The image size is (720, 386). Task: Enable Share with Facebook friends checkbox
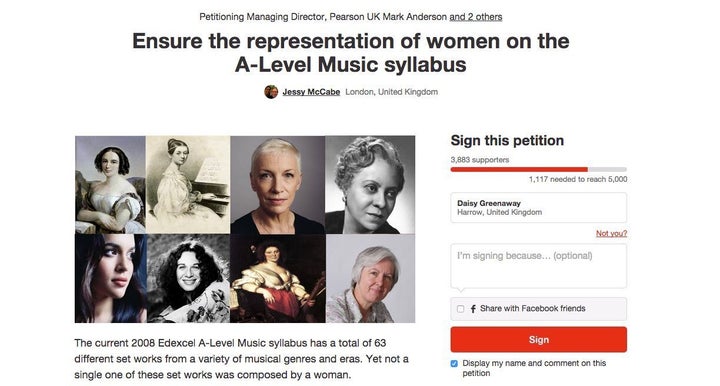[x=461, y=309]
